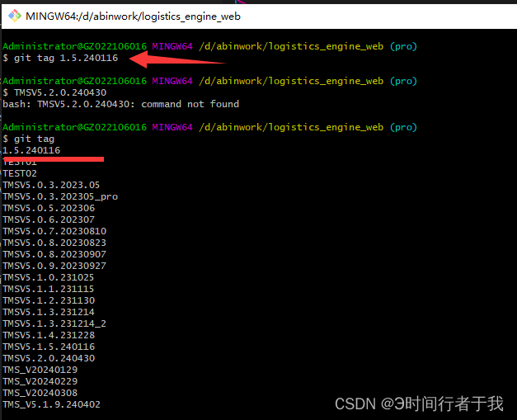Select the tag TMSV5.1.0.231025
The height and width of the screenshot is (420, 517).
pyautogui.click(x=49, y=277)
